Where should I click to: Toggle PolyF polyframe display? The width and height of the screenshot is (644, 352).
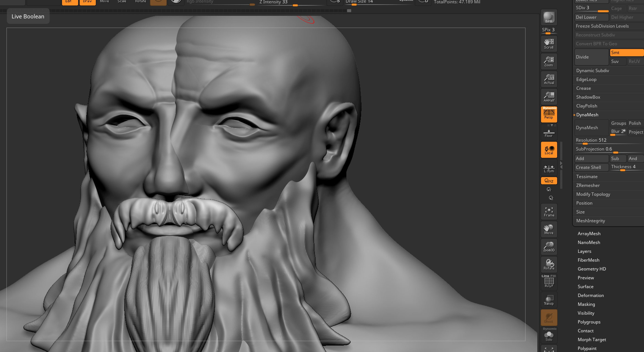pyautogui.click(x=549, y=282)
